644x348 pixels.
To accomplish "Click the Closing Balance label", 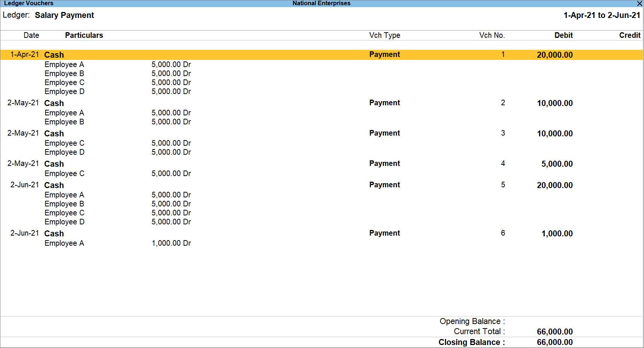I will coord(471,342).
